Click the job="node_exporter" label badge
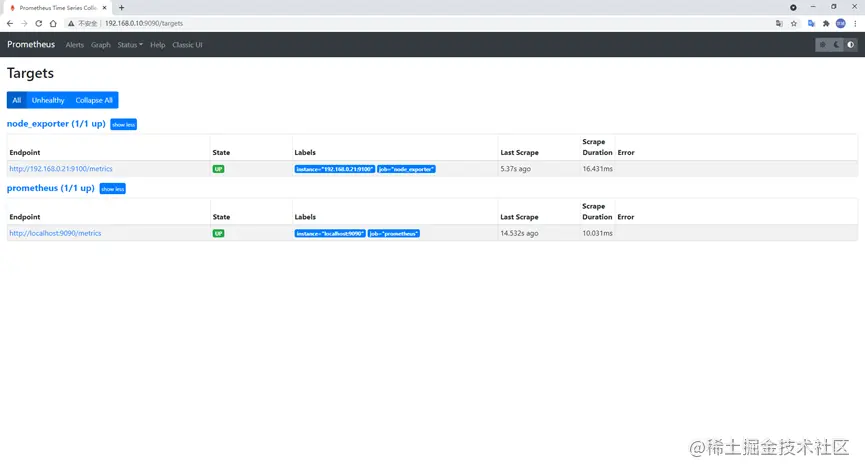Screen dimensions: 865x473 (407, 169)
